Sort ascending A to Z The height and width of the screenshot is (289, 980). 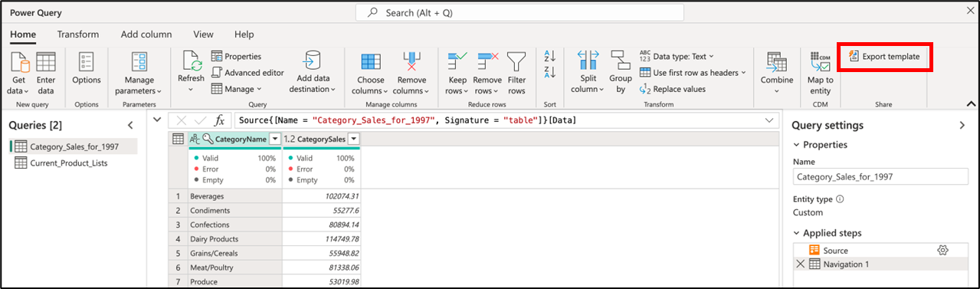coord(549,57)
